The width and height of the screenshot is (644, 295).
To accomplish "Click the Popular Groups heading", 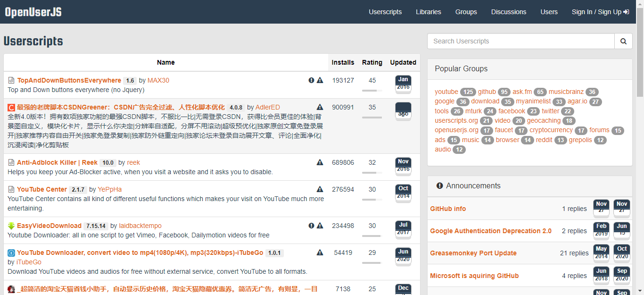I will (x=461, y=68).
